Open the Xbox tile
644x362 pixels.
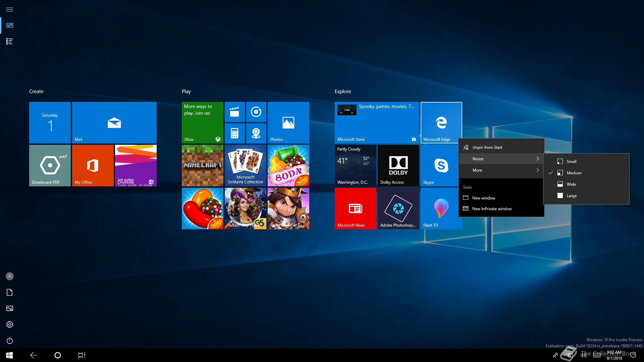(x=203, y=123)
